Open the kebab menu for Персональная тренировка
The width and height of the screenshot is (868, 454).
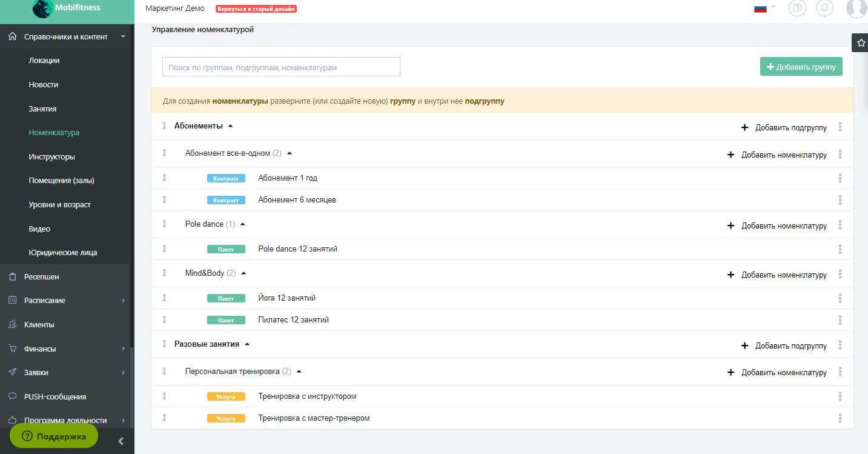point(840,372)
